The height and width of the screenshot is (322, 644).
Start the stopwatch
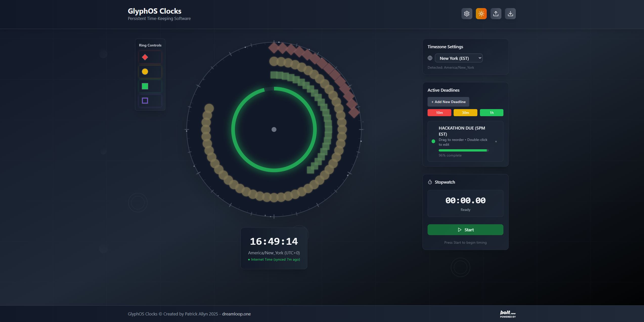pos(465,230)
